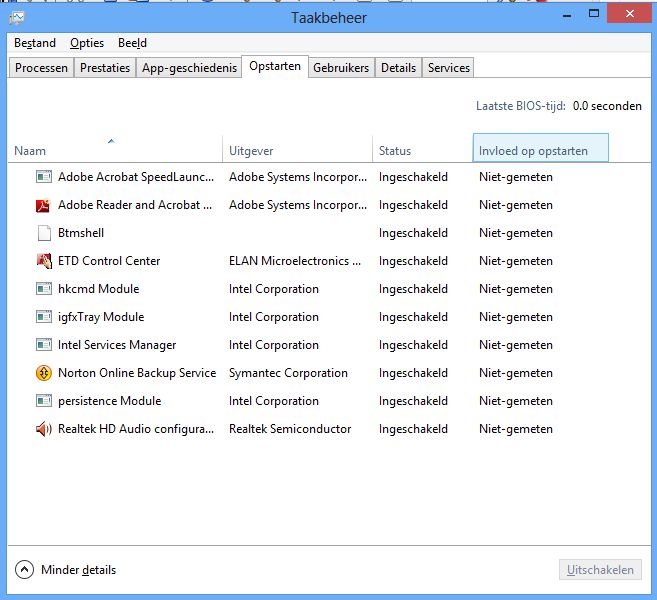Switch to the App-geschiedenis tab
Image resolution: width=657 pixels, height=600 pixels.
[x=189, y=67]
